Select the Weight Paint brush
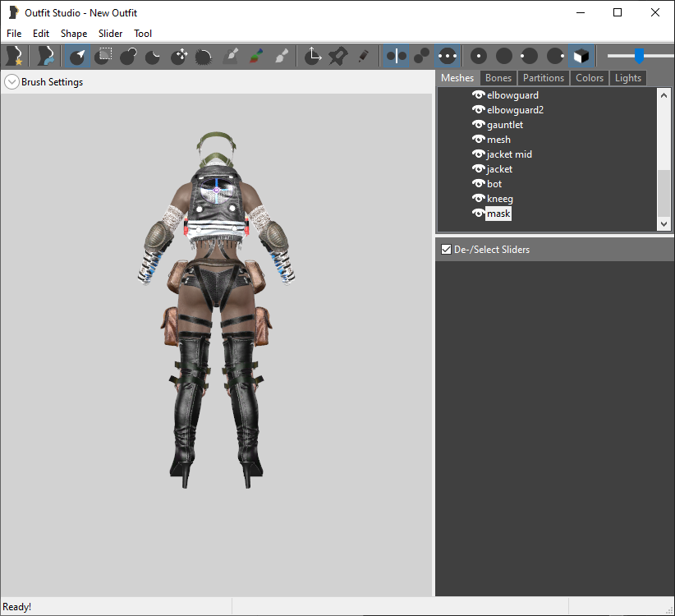This screenshot has width=675, height=616. tap(232, 56)
